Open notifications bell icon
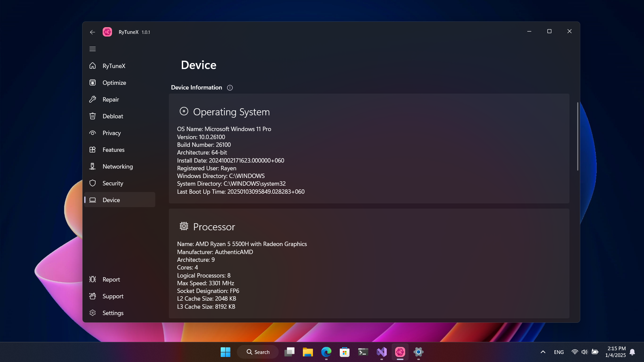The width and height of the screenshot is (644, 362). point(632,352)
